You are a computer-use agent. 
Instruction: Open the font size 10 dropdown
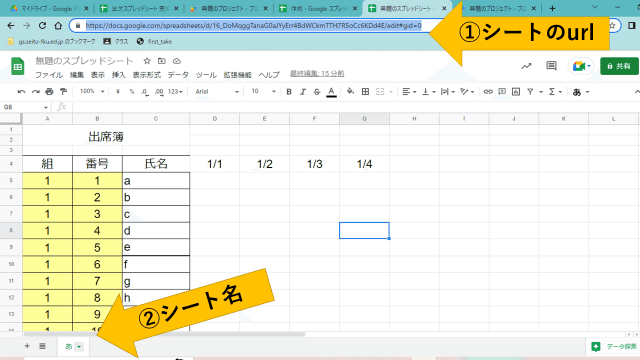pos(263,91)
